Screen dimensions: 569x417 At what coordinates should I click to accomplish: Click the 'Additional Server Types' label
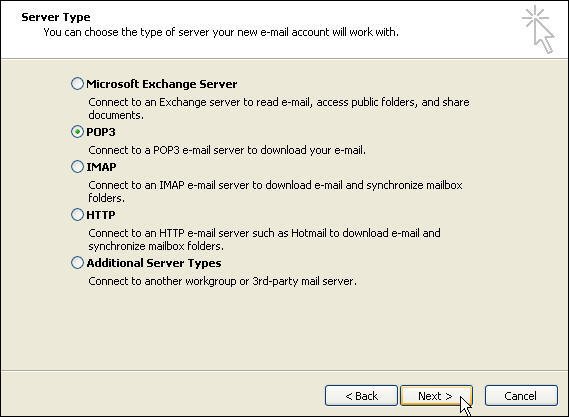pyautogui.click(x=154, y=263)
